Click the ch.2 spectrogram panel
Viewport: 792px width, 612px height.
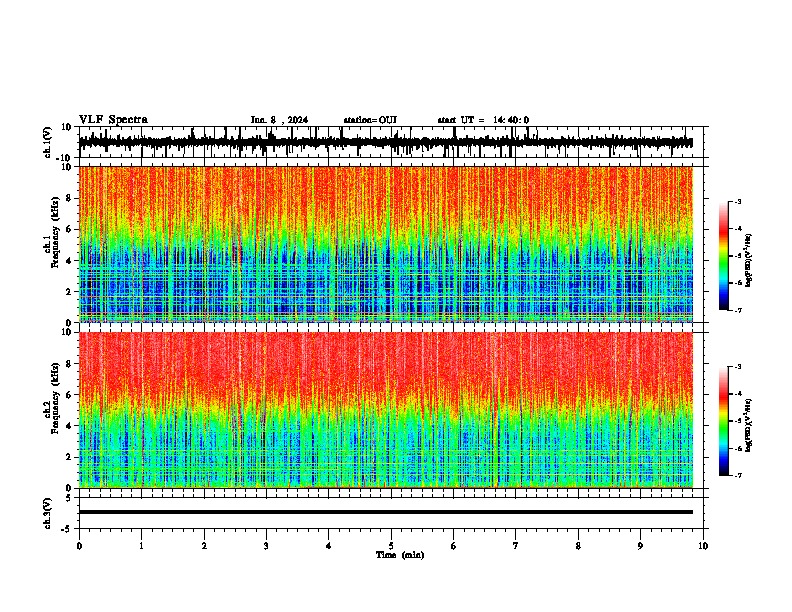pos(385,410)
